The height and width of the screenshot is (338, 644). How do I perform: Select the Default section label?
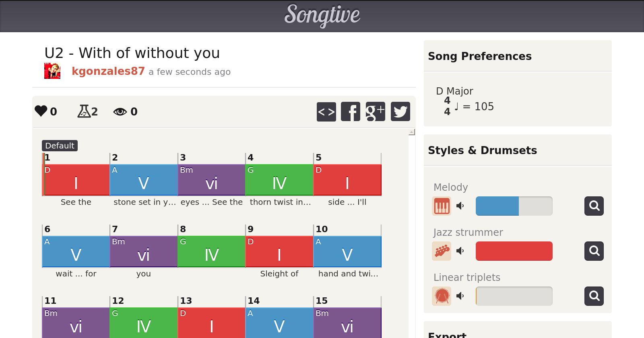[60, 146]
